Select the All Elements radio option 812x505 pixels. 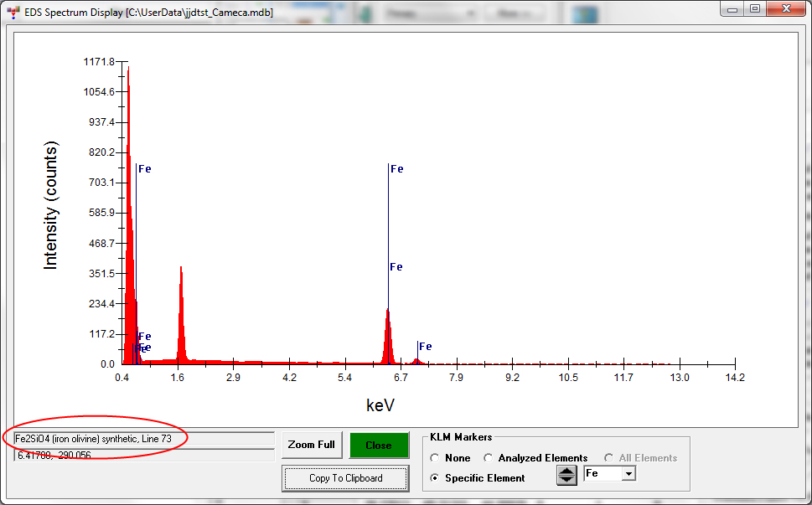(608, 458)
